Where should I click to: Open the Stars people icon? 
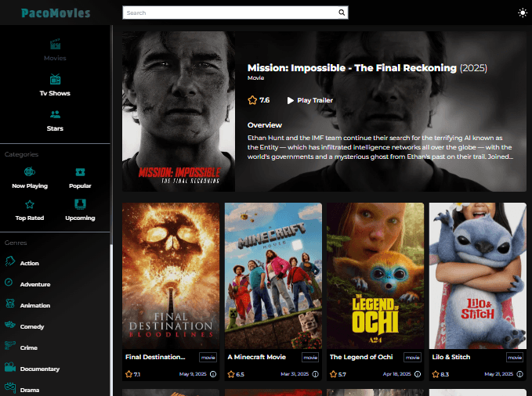[55, 114]
